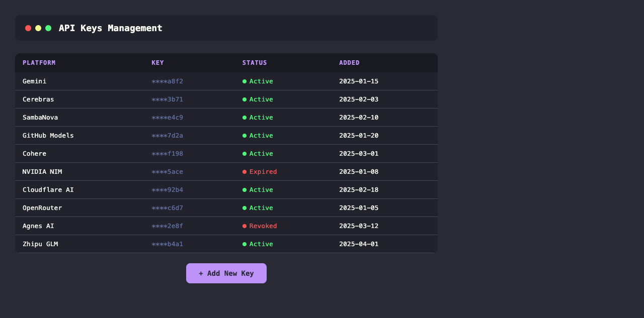Click the + Add New Key button

[226, 273]
